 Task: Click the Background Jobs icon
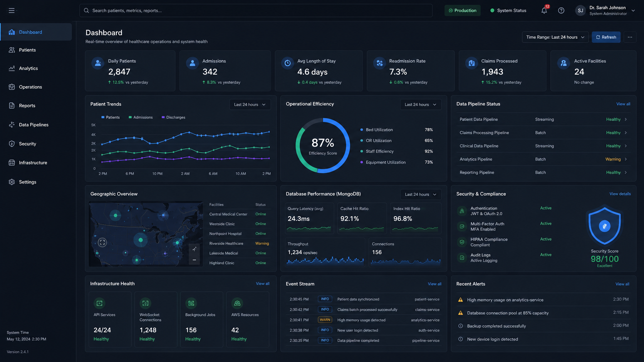(191, 304)
